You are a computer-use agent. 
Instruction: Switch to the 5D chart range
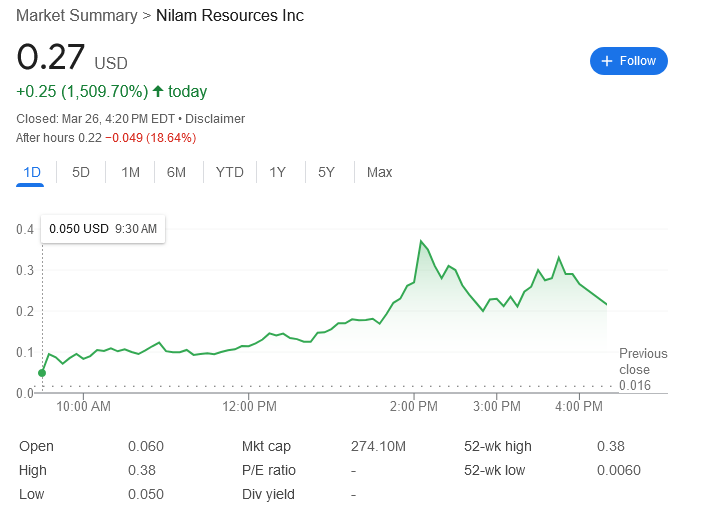point(81,172)
